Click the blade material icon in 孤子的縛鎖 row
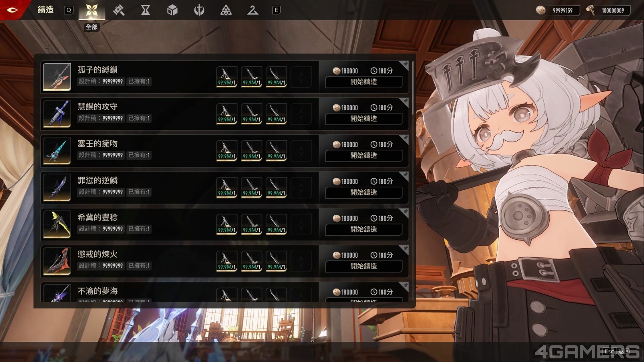The width and height of the screenshot is (644, 362). pyautogui.click(x=276, y=77)
